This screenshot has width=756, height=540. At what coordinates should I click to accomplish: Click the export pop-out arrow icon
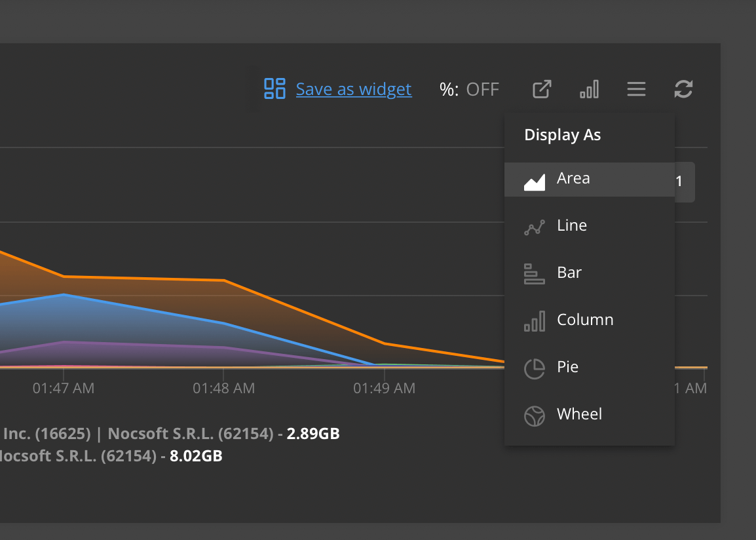tap(542, 89)
